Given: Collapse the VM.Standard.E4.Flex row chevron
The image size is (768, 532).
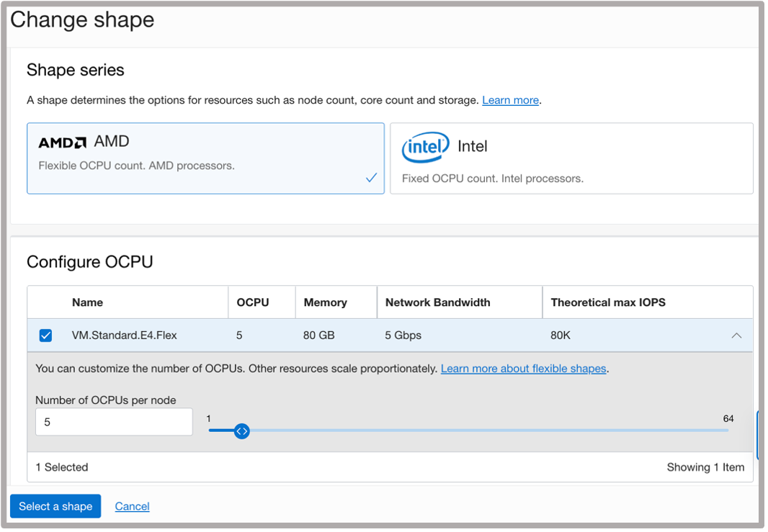Looking at the screenshot, I should point(736,335).
